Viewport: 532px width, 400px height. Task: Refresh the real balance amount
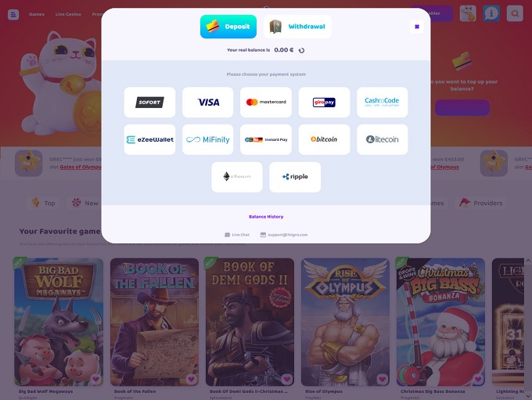(301, 50)
